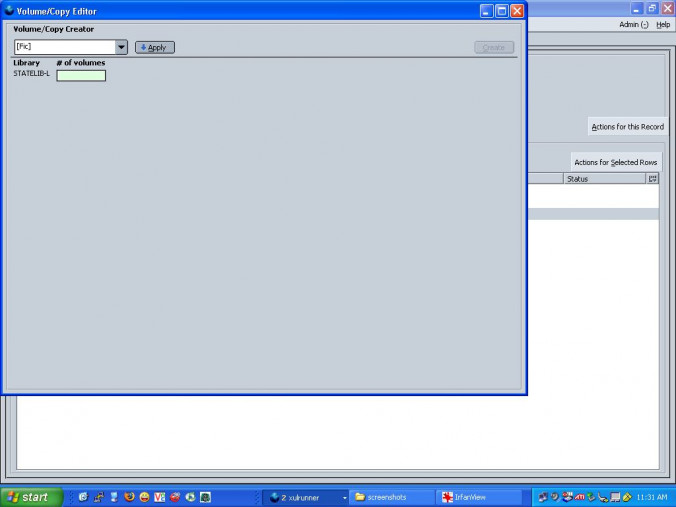Viewport: 676px width, 507px height.
Task: Click the Volume/Copy Creator heading
Action: click(53, 29)
